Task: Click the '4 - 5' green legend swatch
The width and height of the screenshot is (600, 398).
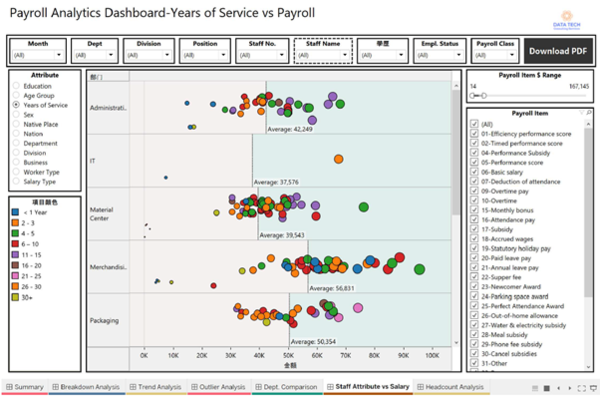Action: click(x=15, y=233)
